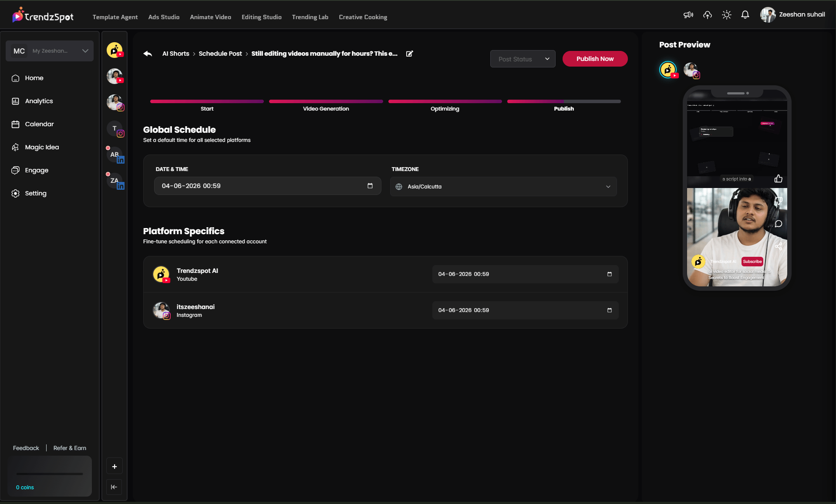Image resolution: width=836 pixels, height=504 pixels.
Task: Open the announcements megaphone icon
Action: [x=688, y=15]
